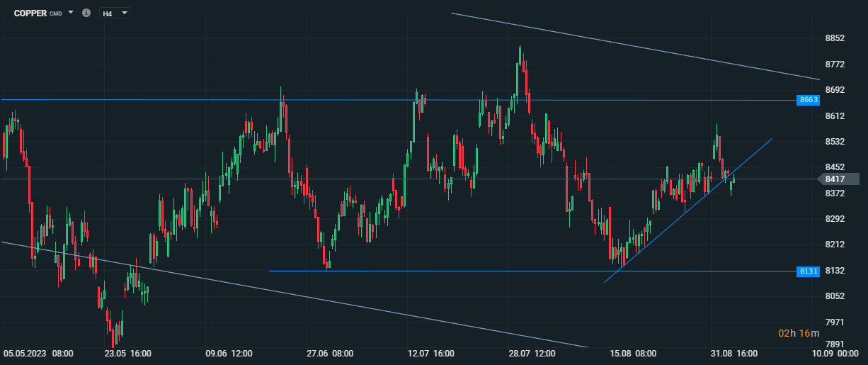Click the 8292 price axis label

[x=835, y=219]
